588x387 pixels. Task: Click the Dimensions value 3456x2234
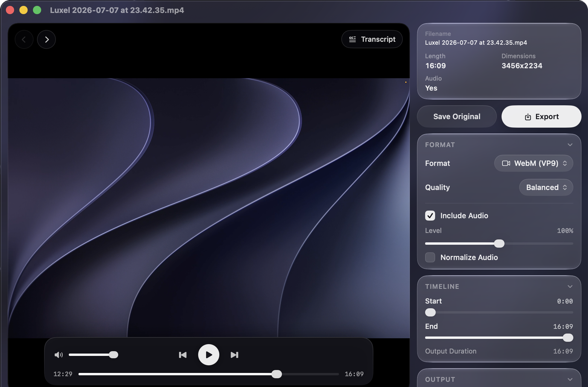coord(522,66)
